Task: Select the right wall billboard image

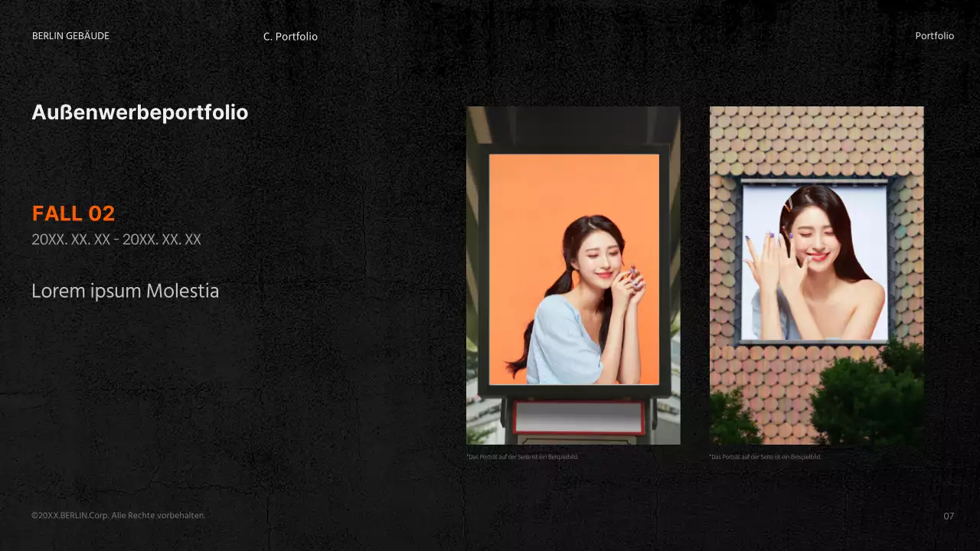Action: pyautogui.click(x=816, y=275)
